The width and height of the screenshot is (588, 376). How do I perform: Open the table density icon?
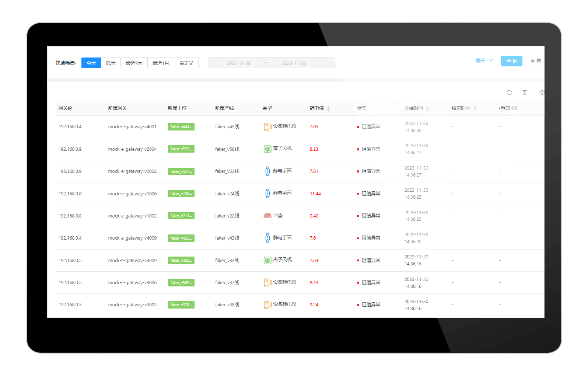(525, 93)
